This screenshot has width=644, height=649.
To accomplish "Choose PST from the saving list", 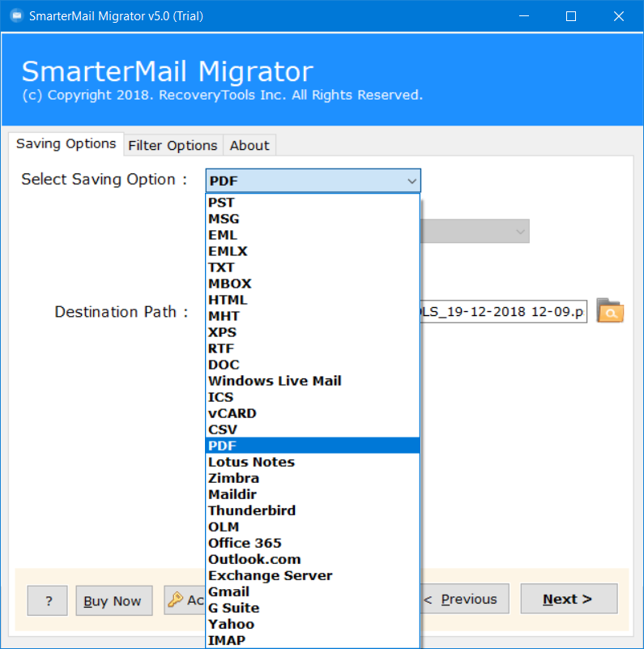I will 313,203.
